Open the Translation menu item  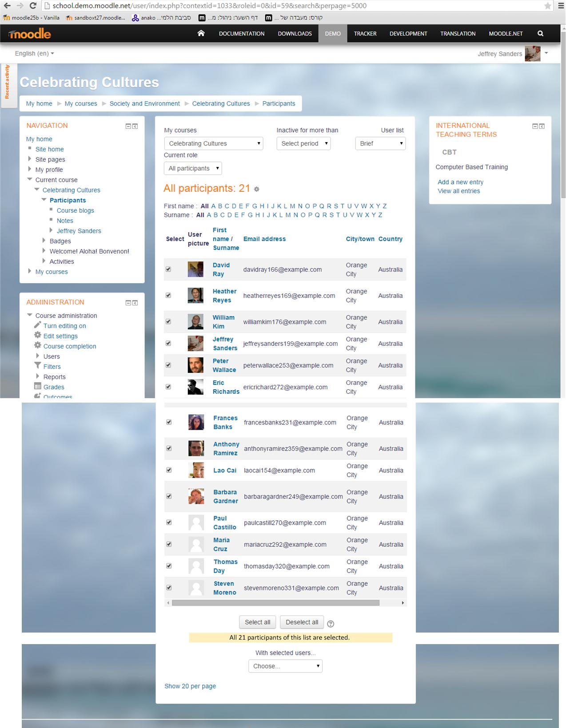458,34
